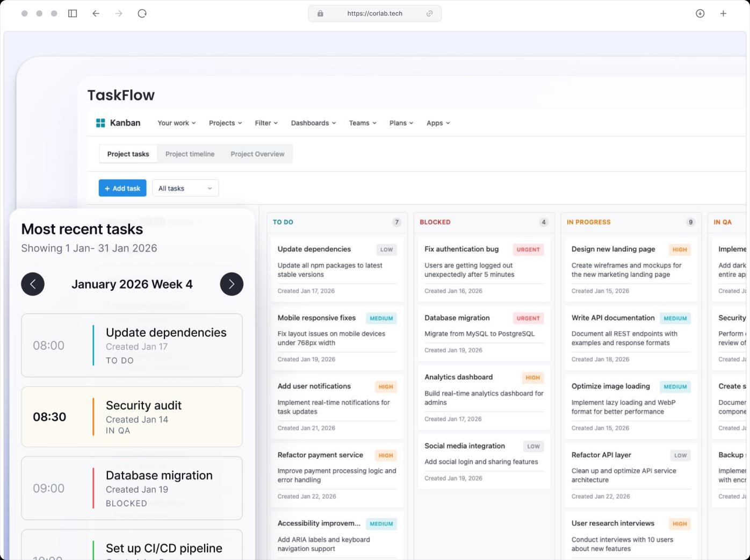The width and height of the screenshot is (750, 560).
Task: Open the User research interviews card
Action: 631,536
